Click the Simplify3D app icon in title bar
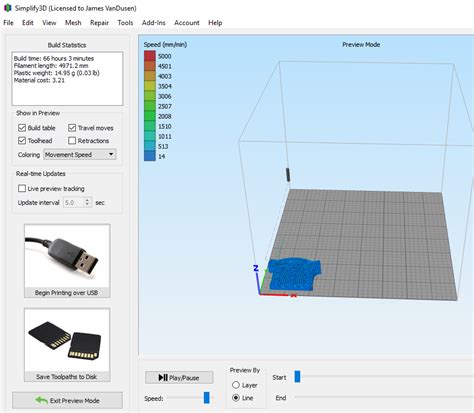The image size is (474, 413). [7, 8]
